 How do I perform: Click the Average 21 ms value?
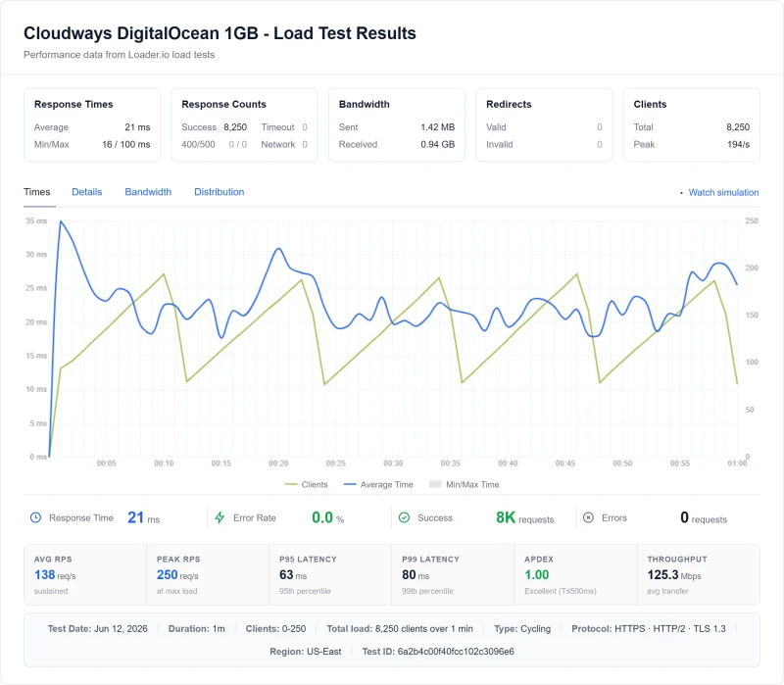(137, 127)
